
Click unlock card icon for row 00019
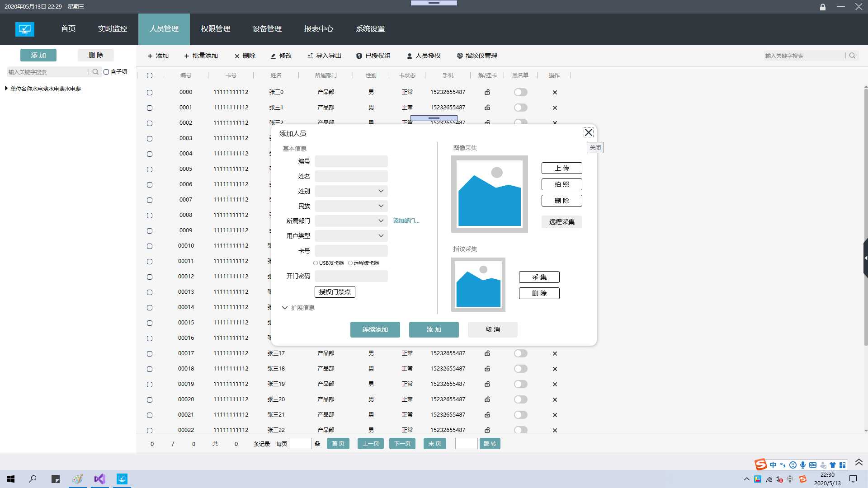[x=487, y=384]
